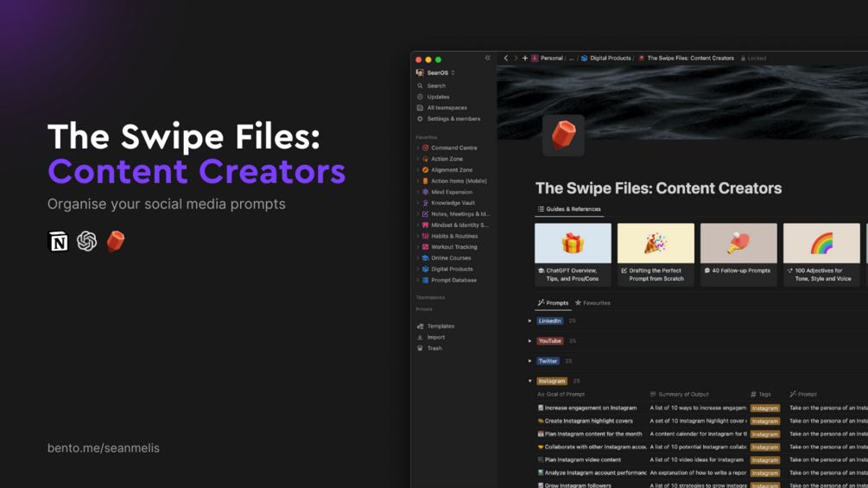Open 'Plan Instagram content for the month'
Image resolution: width=868 pixels, height=488 pixels.
[590, 434]
